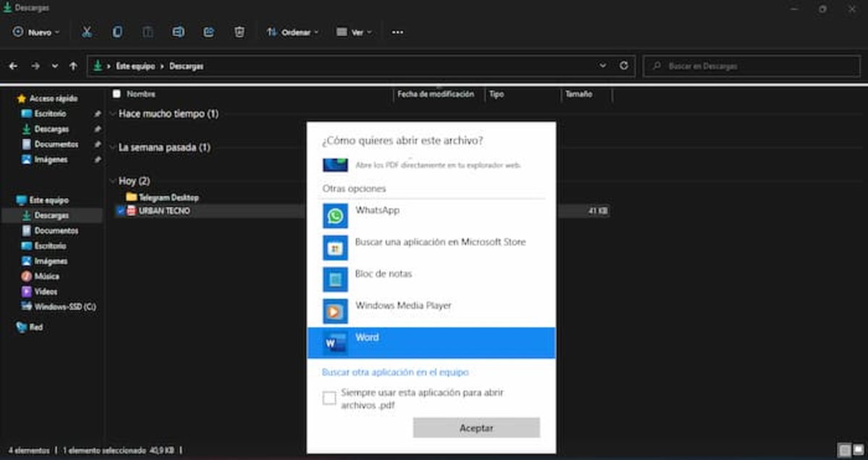Open Descargas under Acceso rápido
Viewport: 868px width, 460px height.
[46, 129]
